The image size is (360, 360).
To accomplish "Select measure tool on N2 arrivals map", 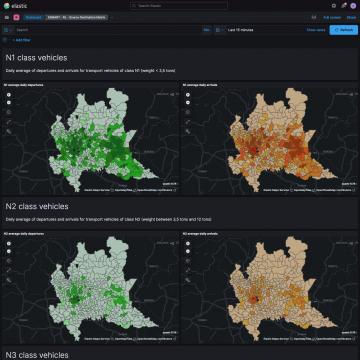I will [x=188, y=270].
